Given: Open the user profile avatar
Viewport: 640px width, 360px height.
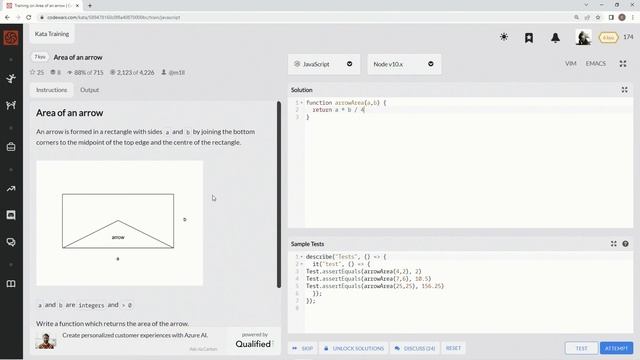Looking at the screenshot, I should tap(583, 38).
